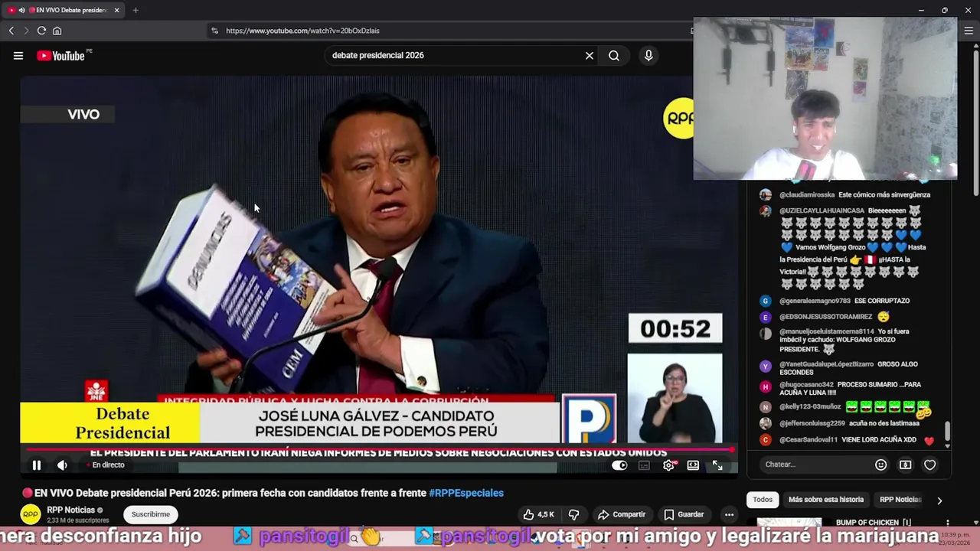Open more actions menu beside Guardar

[x=729, y=514]
